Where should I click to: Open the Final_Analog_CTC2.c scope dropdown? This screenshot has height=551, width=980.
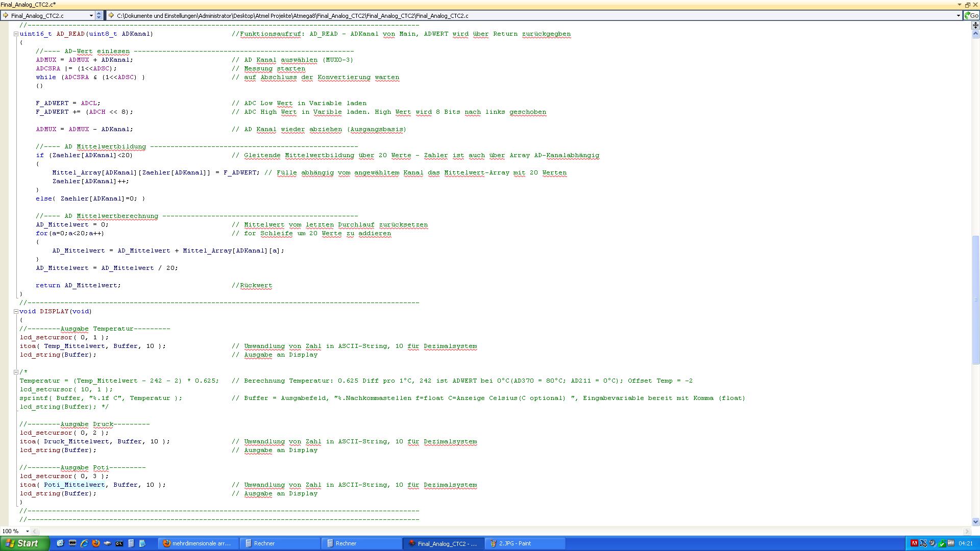(91, 15)
